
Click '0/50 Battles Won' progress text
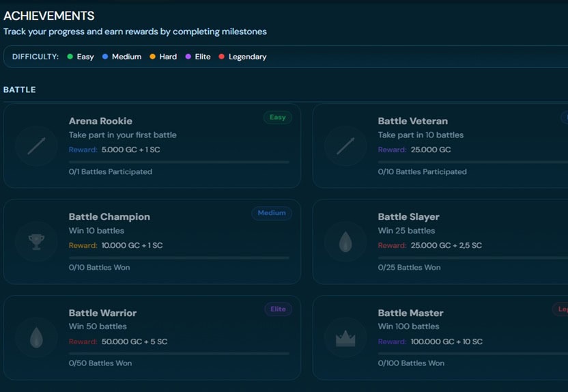100,363
